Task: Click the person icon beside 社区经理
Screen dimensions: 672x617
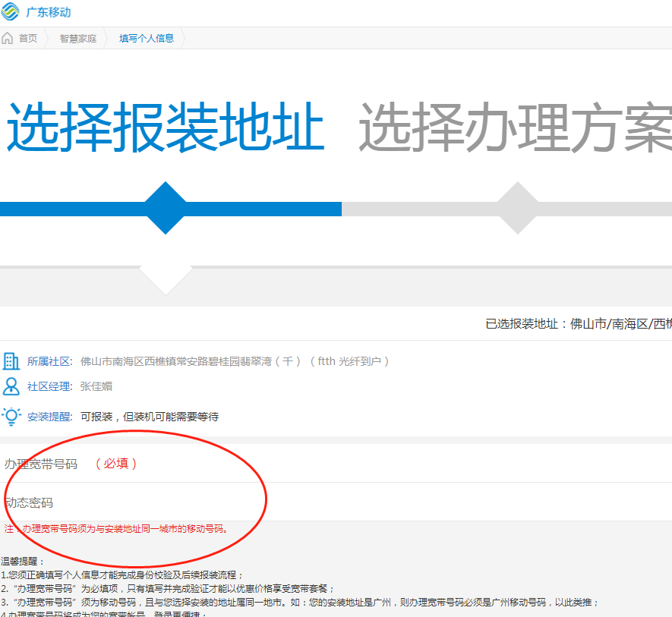Action: (11, 386)
